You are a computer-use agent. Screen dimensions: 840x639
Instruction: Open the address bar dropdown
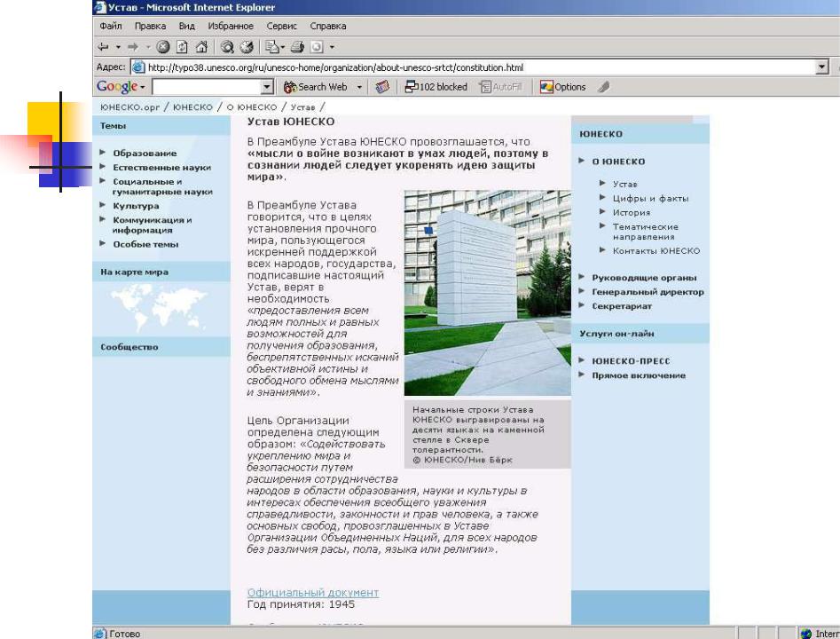pyautogui.click(x=822, y=67)
